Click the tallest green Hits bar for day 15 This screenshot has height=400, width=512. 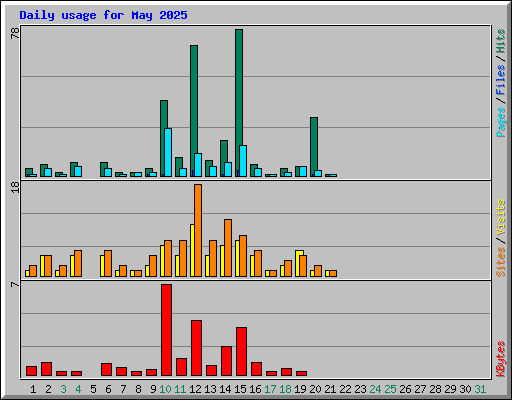[x=239, y=103]
